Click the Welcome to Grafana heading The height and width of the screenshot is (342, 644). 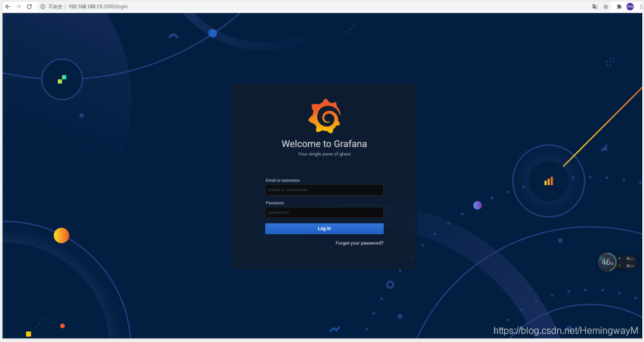coord(324,144)
